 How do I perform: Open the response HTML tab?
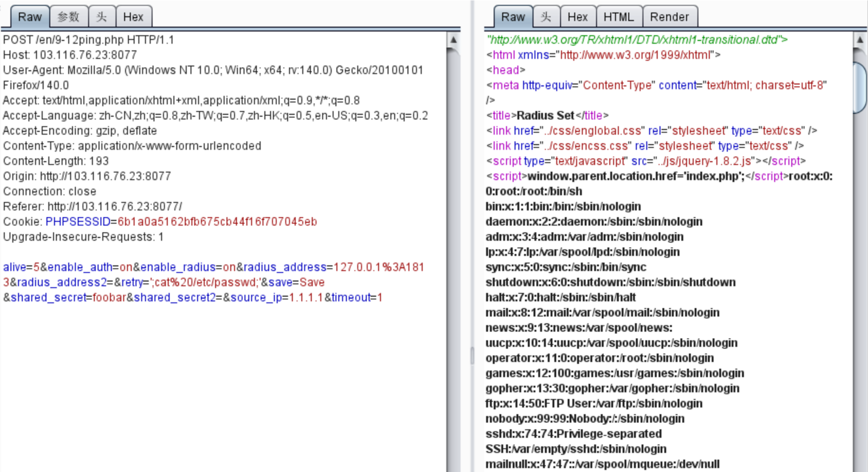[619, 17]
